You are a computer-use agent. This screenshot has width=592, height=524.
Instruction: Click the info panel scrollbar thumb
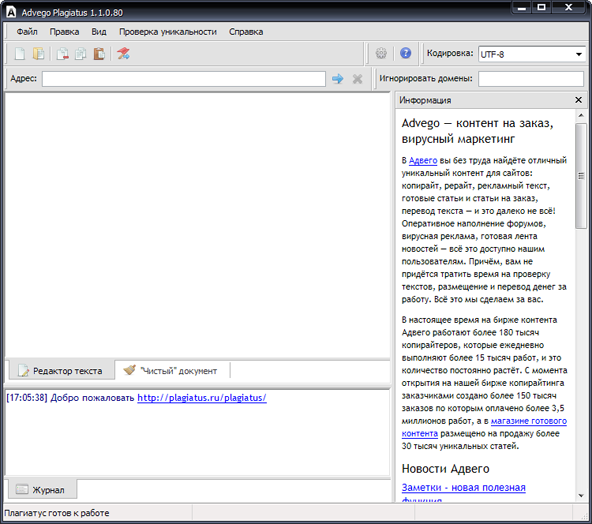pos(581,176)
